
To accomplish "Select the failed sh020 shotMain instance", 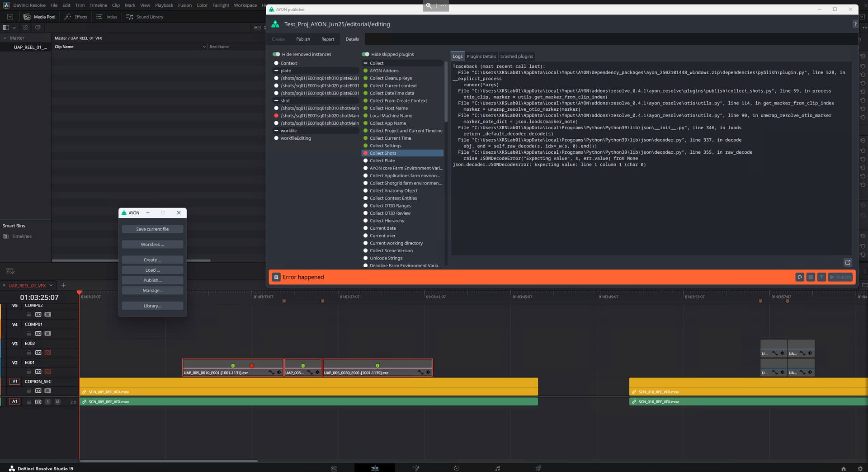I will click(316, 116).
